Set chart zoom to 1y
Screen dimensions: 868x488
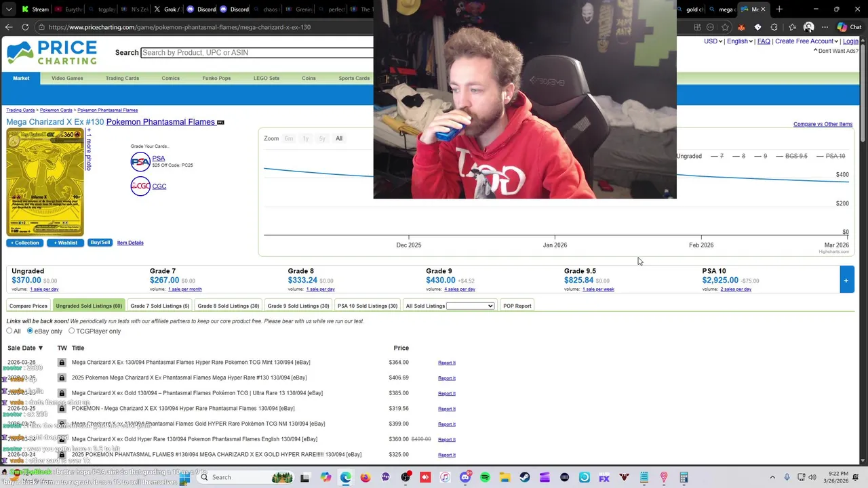coord(305,138)
